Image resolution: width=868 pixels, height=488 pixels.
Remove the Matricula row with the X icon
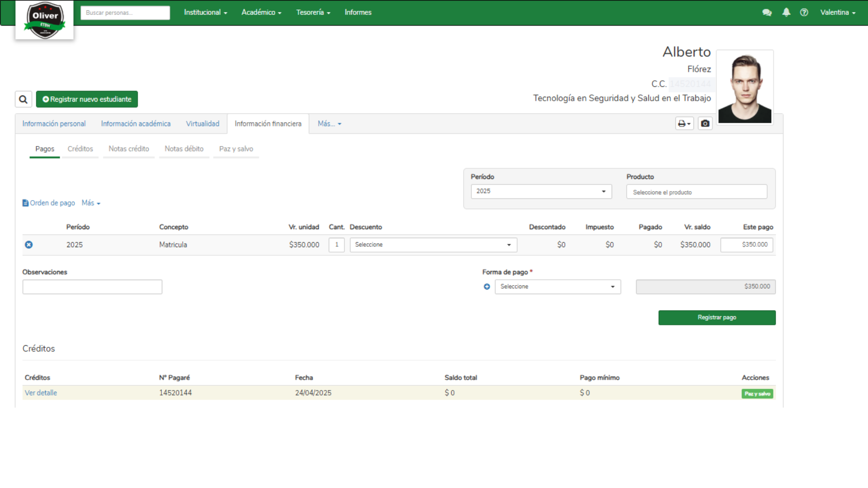(29, 244)
